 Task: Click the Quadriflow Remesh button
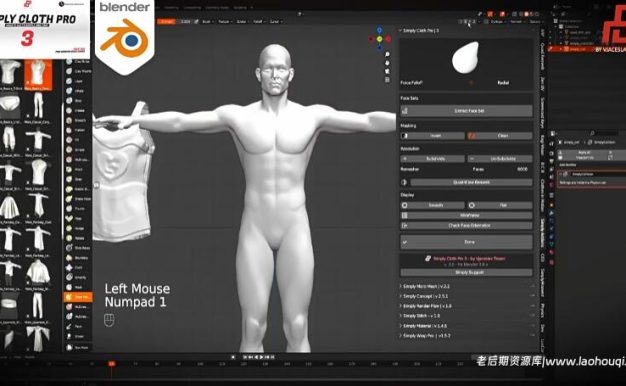click(471, 182)
